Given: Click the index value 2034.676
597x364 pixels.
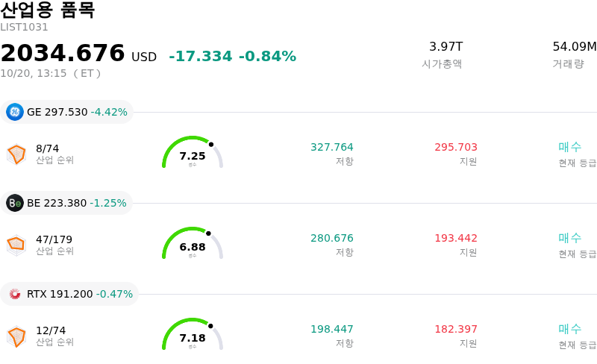Looking at the screenshot, I should (63, 53).
